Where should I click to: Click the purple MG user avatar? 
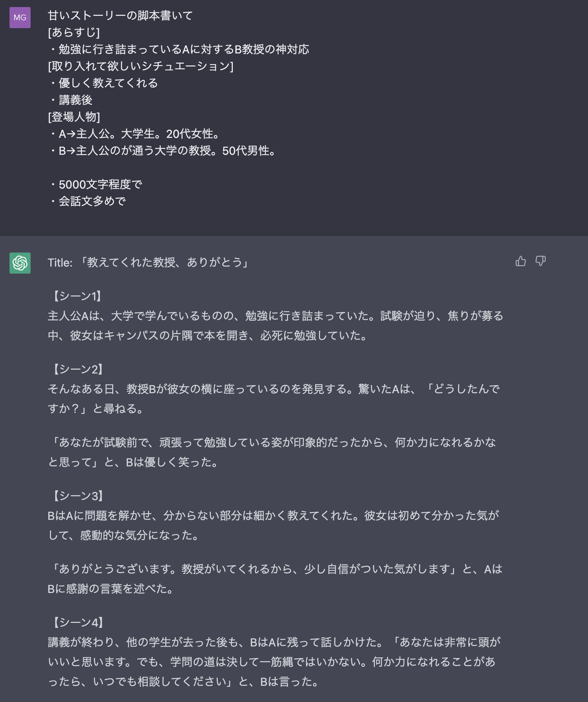click(x=20, y=18)
